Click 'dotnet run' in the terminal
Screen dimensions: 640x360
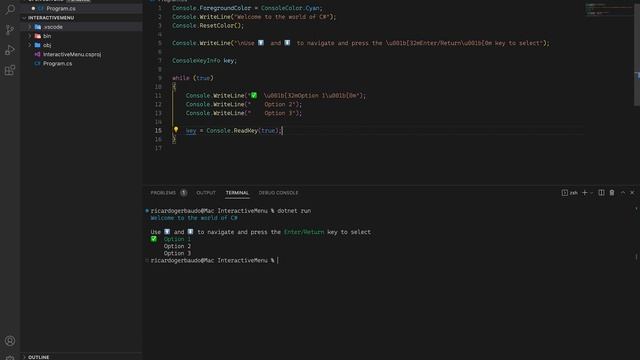[294, 211]
